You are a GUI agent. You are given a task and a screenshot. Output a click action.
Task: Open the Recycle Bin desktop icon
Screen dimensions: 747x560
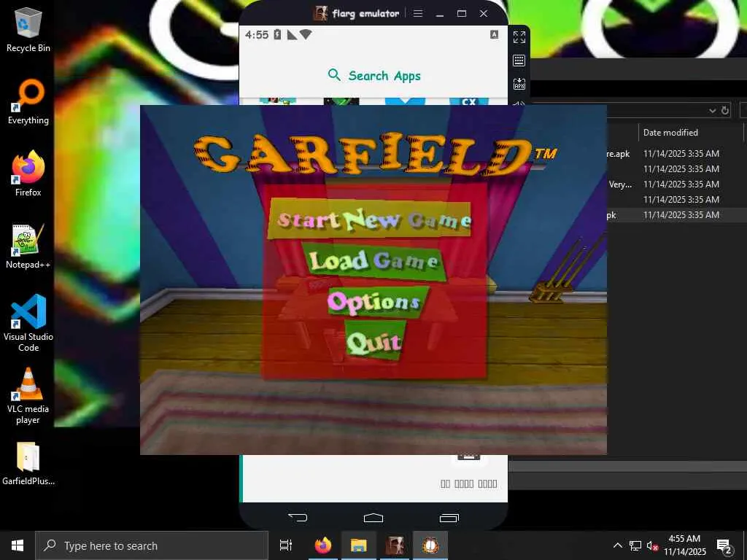pos(28,29)
